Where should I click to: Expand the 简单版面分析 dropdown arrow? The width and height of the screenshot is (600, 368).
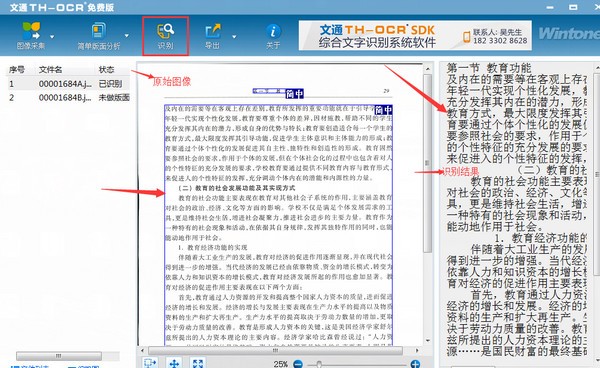click(x=127, y=36)
